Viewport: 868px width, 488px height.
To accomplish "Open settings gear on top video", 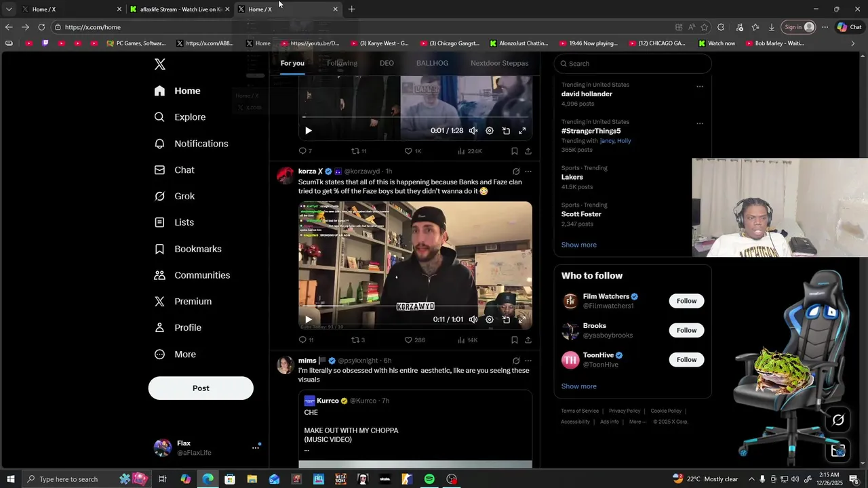I will point(490,131).
